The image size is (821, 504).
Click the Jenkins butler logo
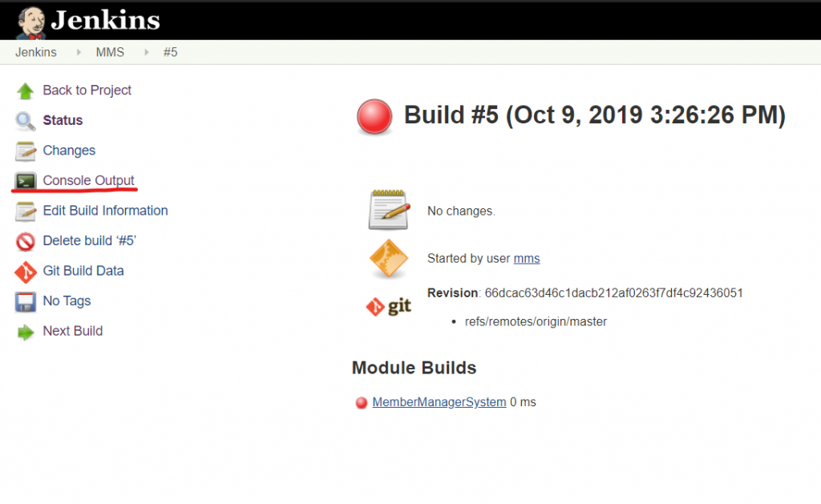tap(30, 21)
